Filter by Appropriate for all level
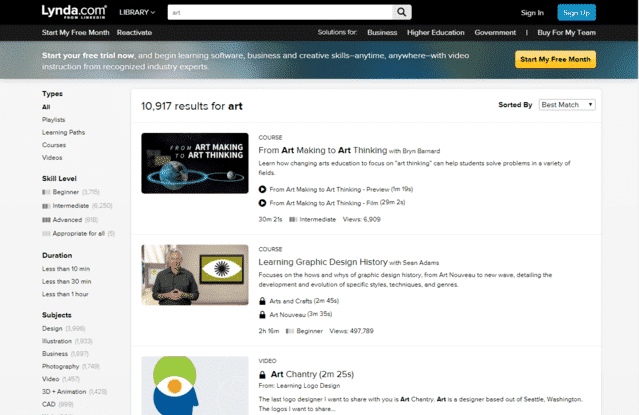The width and height of the screenshot is (639, 415). point(79,234)
